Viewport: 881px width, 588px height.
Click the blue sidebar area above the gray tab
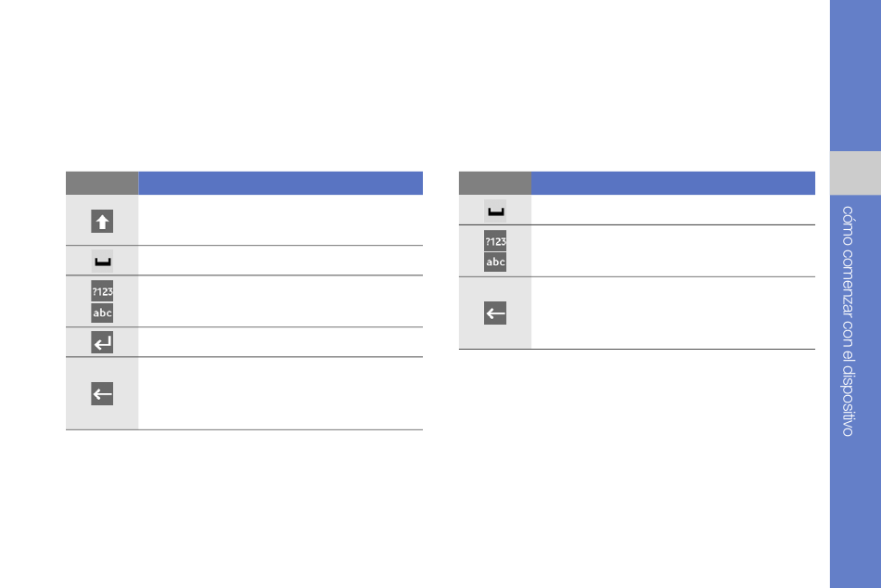point(855,75)
